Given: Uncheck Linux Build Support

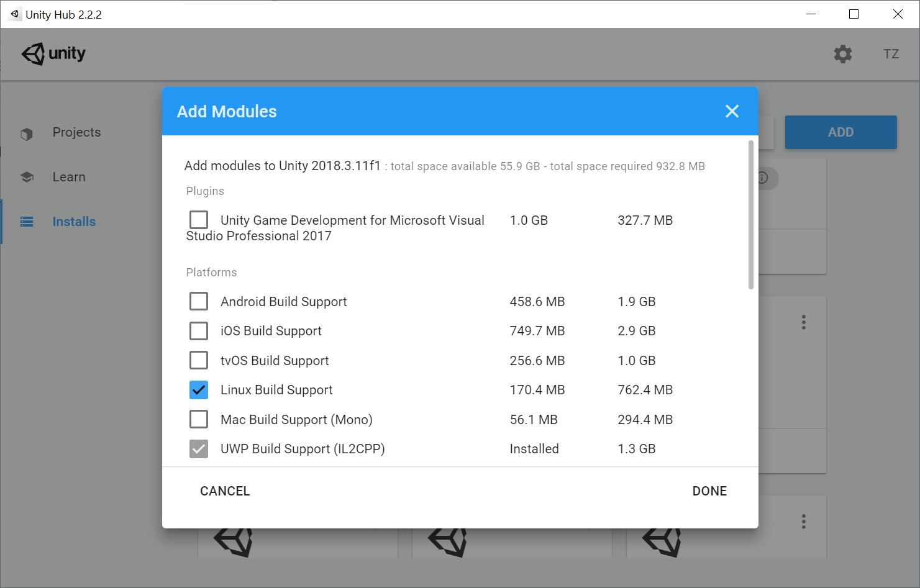Looking at the screenshot, I should coord(199,390).
